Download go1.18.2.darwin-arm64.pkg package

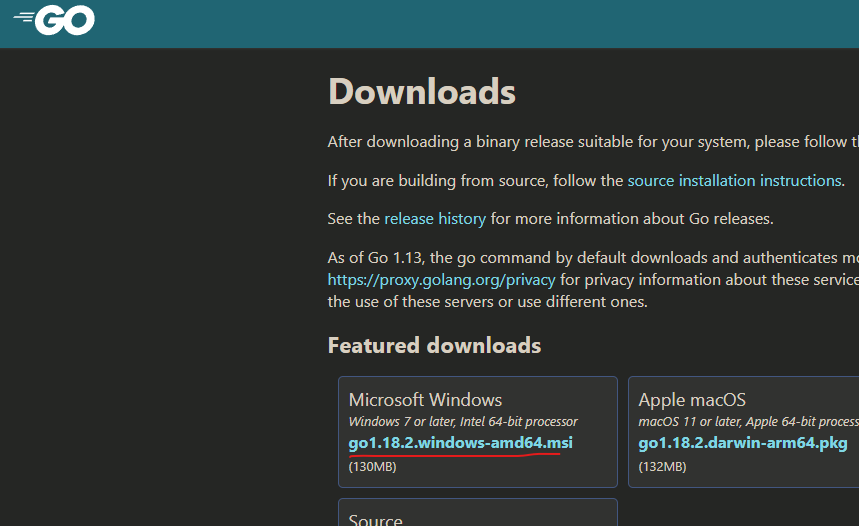tap(743, 443)
